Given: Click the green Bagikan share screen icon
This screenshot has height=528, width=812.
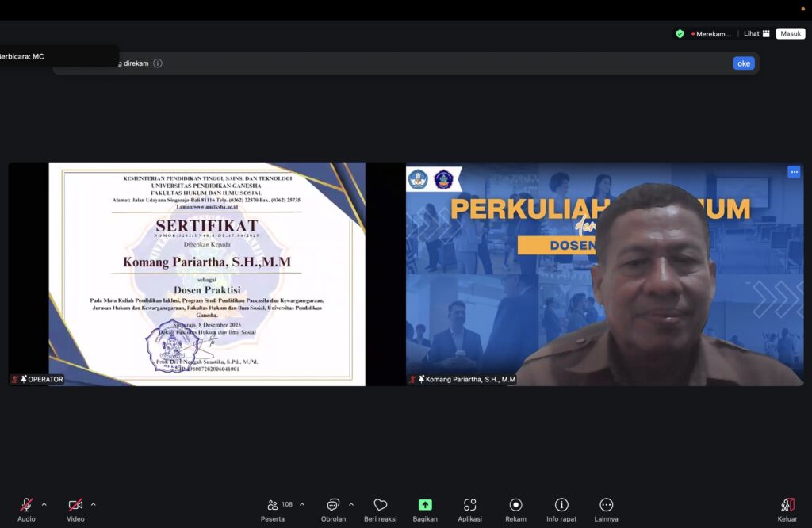Looking at the screenshot, I should tap(425, 505).
